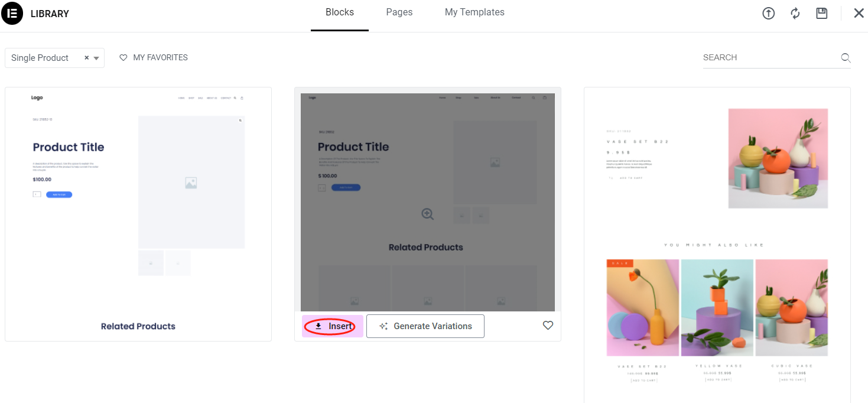This screenshot has width=868, height=403.
Task: Click the Elementor logo icon top-left
Action: click(x=12, y=13)
